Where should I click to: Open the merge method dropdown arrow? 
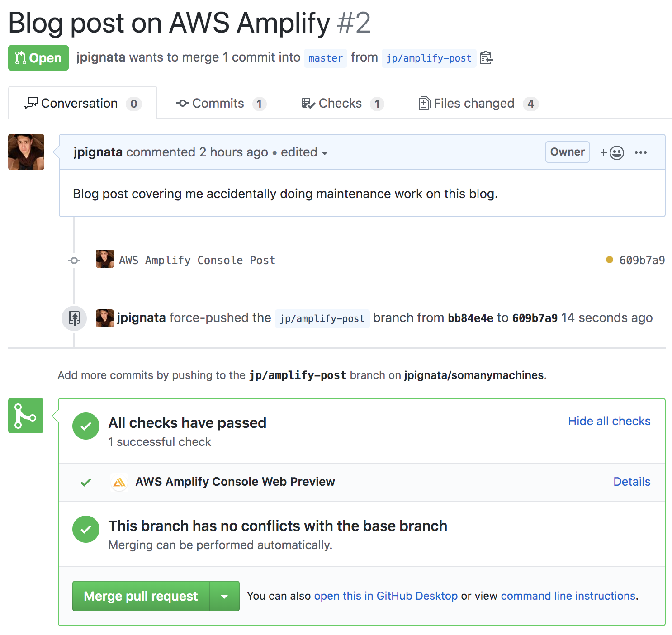(224, 596)
